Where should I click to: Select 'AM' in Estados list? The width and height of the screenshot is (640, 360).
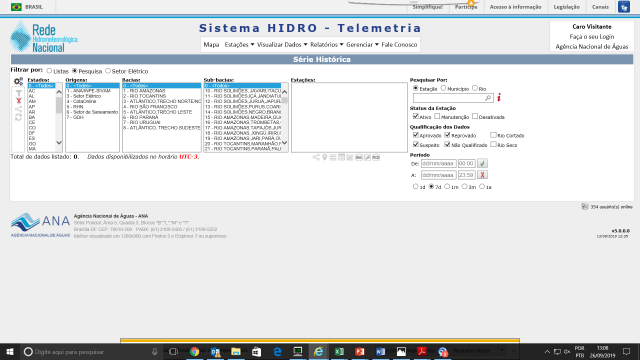click(x=41, y=102)
